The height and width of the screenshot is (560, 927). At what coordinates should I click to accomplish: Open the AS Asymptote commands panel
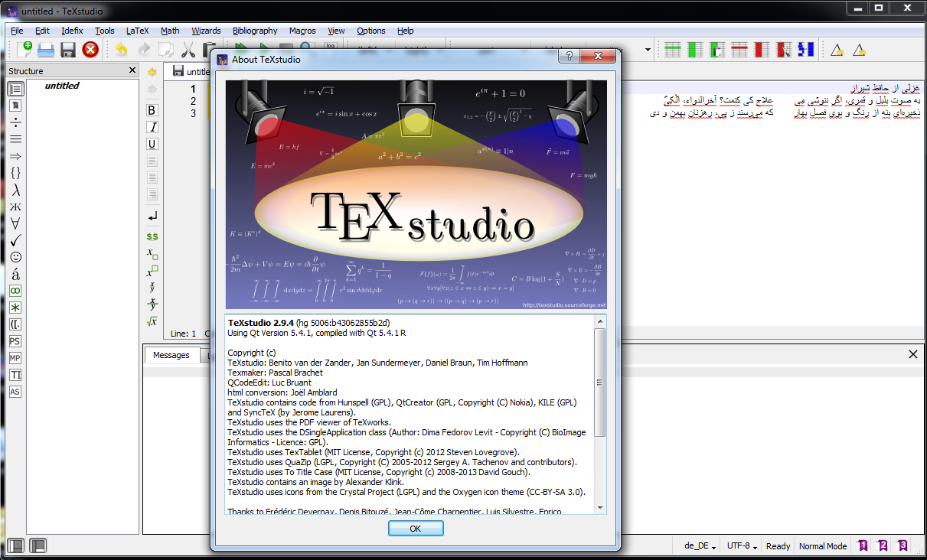pos(15,392)
